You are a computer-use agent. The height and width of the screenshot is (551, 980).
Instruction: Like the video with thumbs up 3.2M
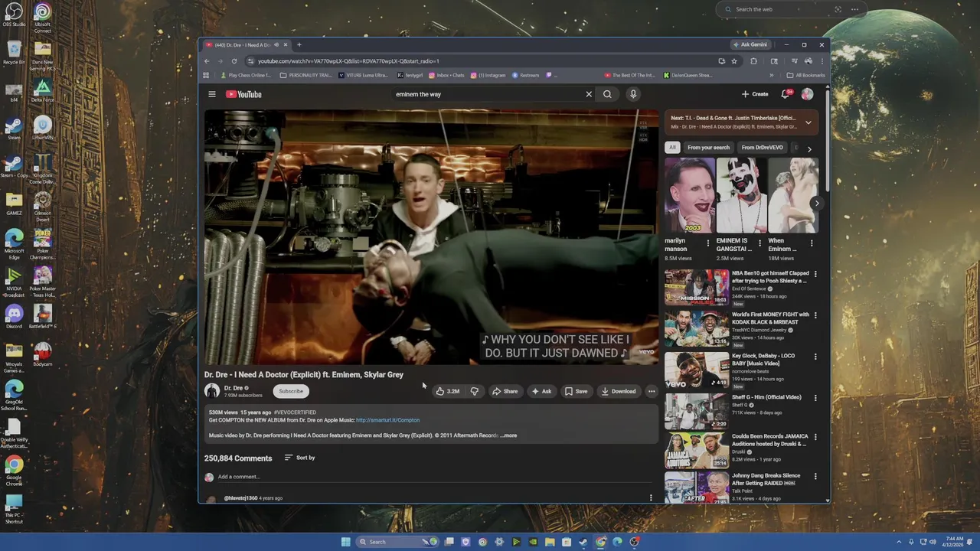click(x=448, y=391)
